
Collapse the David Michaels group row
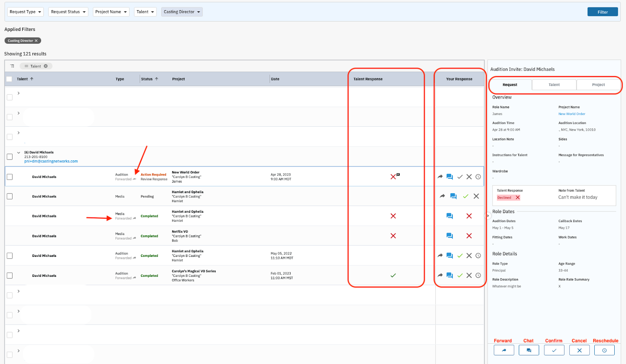[18, 152]
